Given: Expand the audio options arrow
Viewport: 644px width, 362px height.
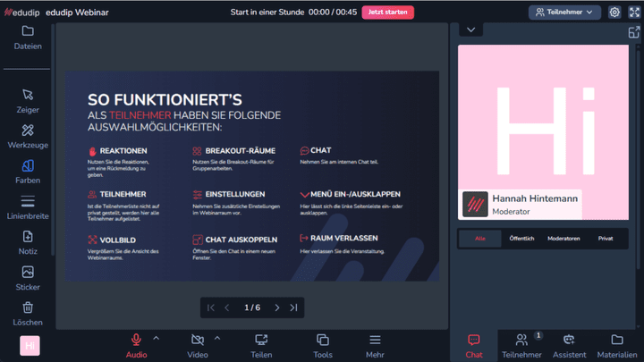Looking at the screenshot, I should coord(156,339).
